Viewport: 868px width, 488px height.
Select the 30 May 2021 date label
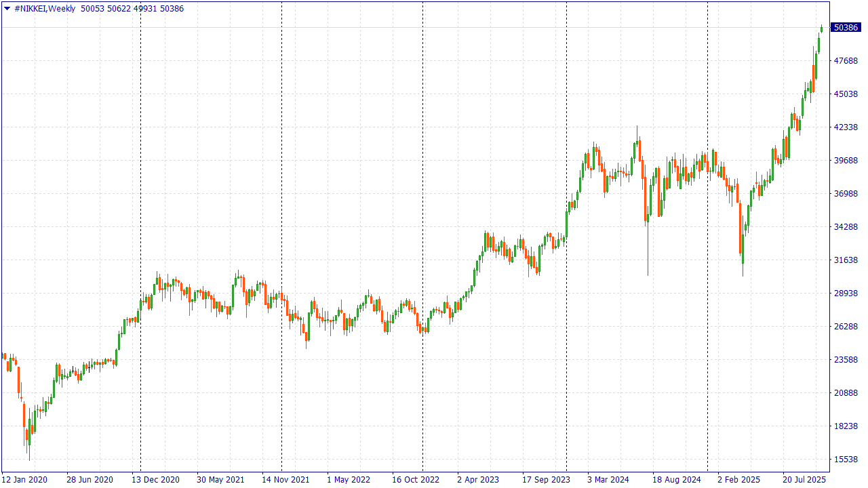220,480
